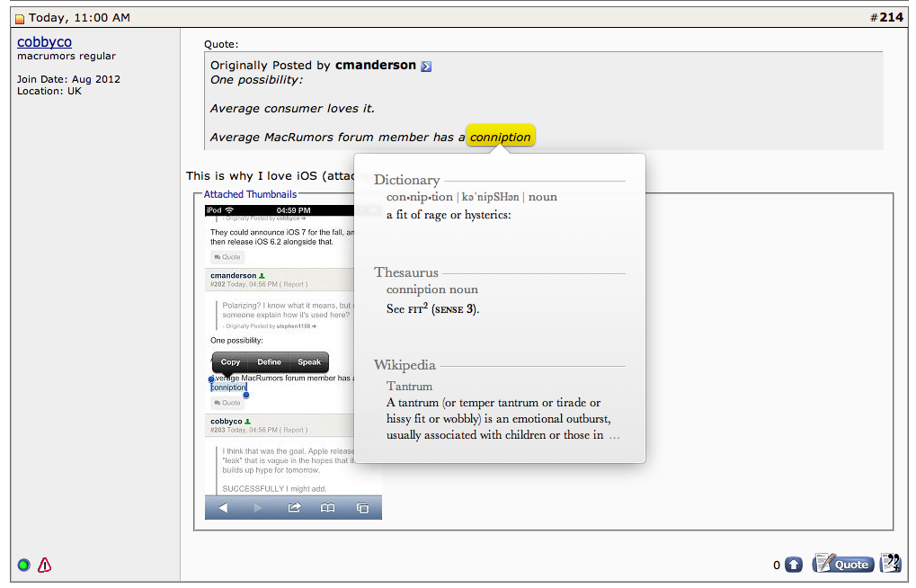Select Copy in the thumbnail's popup menu
This screenshot has width=916, height=588.
(230, 362)
